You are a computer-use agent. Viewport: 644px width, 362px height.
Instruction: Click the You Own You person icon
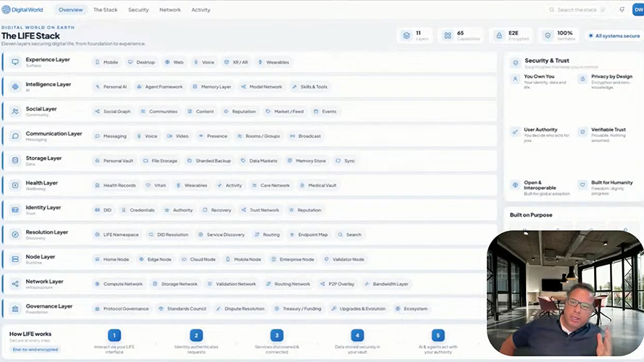515,79
